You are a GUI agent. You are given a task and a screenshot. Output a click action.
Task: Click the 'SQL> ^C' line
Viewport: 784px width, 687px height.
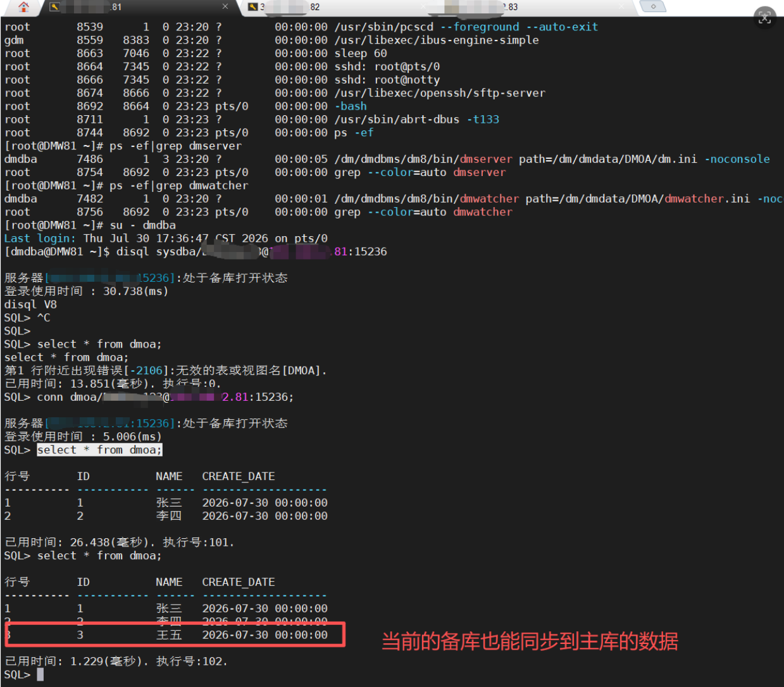(x=27, y=318)
